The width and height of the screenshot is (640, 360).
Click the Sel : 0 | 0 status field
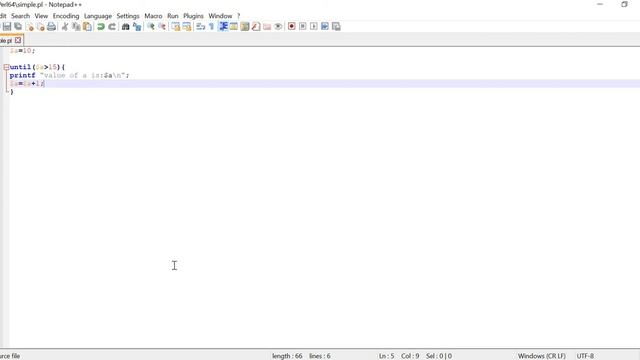(439, 356)
